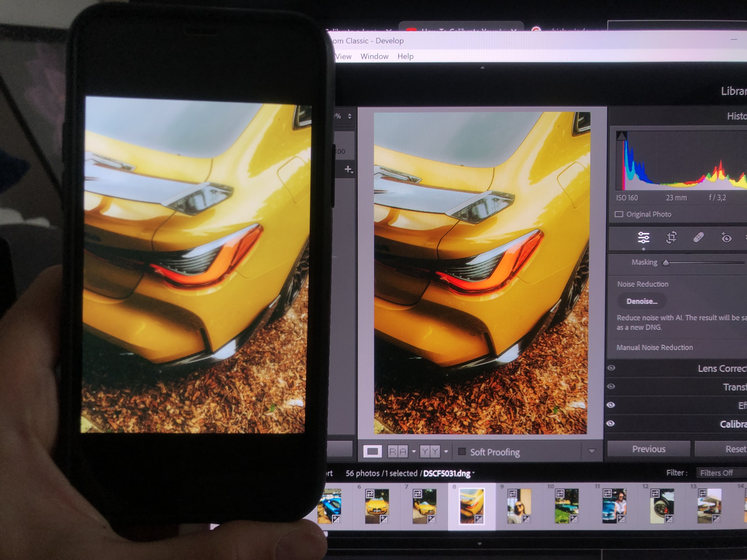Collapse top panel with arrow
The height and width of the screenshot is (560, 747).
coord(483,68)
